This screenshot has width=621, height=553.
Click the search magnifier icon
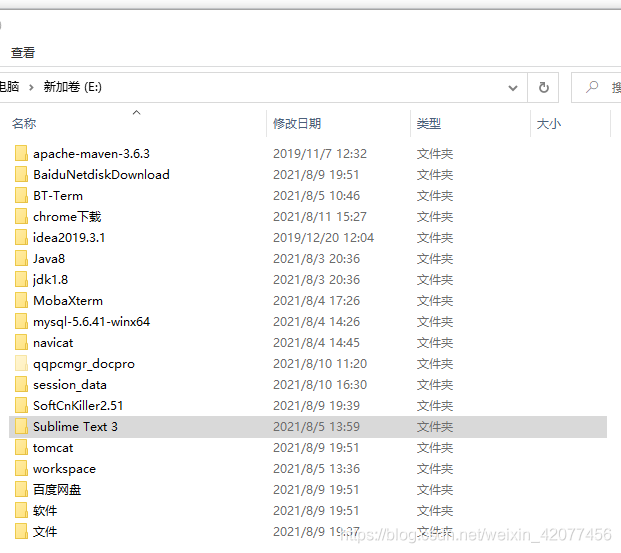coord(592,87)
